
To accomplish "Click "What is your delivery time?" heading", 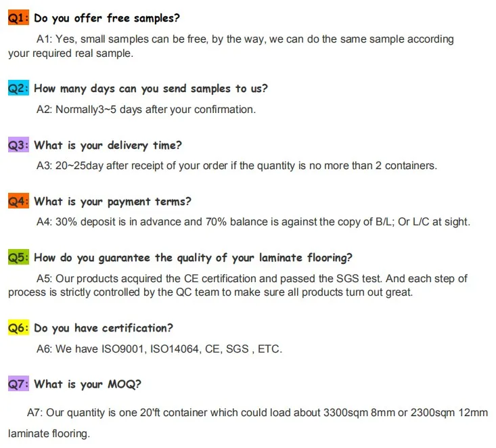I will click(x=108, y=145).
